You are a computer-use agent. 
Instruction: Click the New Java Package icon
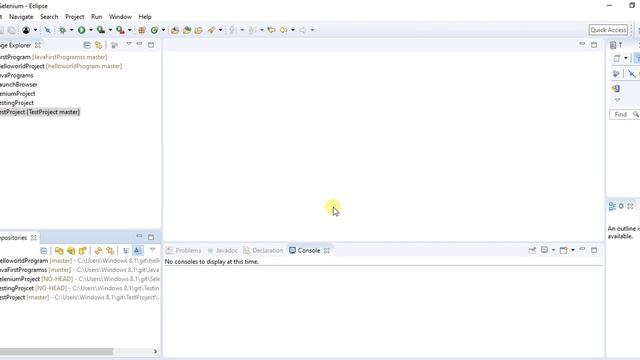pyautogui.click(x=142, y=30)
